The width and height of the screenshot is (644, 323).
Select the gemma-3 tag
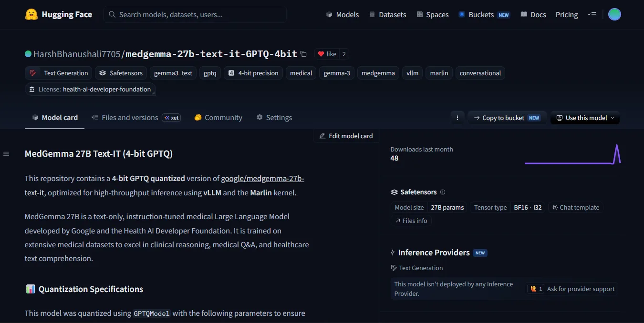[x=337, y=73]
